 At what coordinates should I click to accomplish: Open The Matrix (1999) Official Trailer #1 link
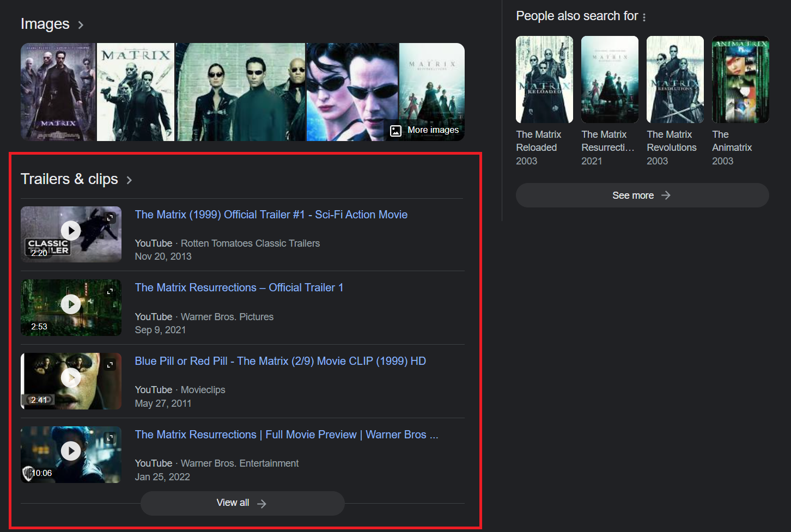pos(271,215)
